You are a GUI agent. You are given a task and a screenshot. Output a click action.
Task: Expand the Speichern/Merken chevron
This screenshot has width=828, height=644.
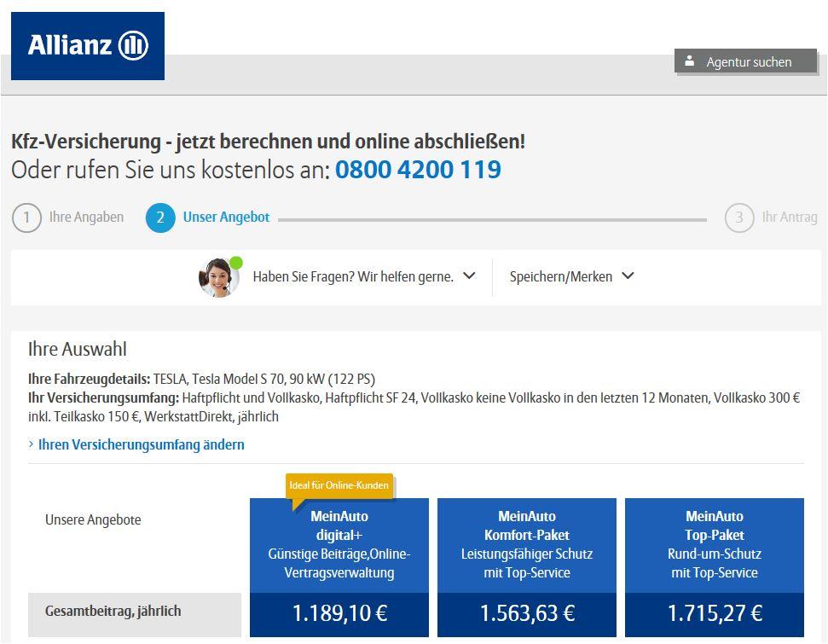628,276
